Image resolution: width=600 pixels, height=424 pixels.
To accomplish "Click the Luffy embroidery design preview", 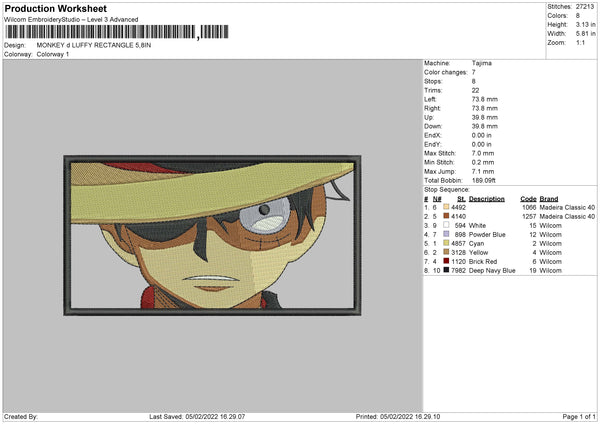I will click(x=212, y=235).
